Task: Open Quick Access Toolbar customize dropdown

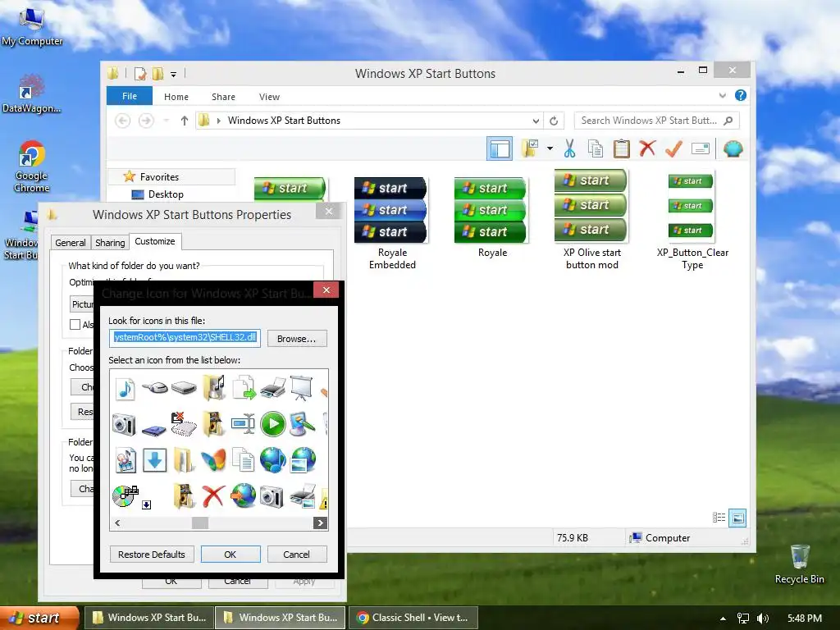Action: point(174,75)
